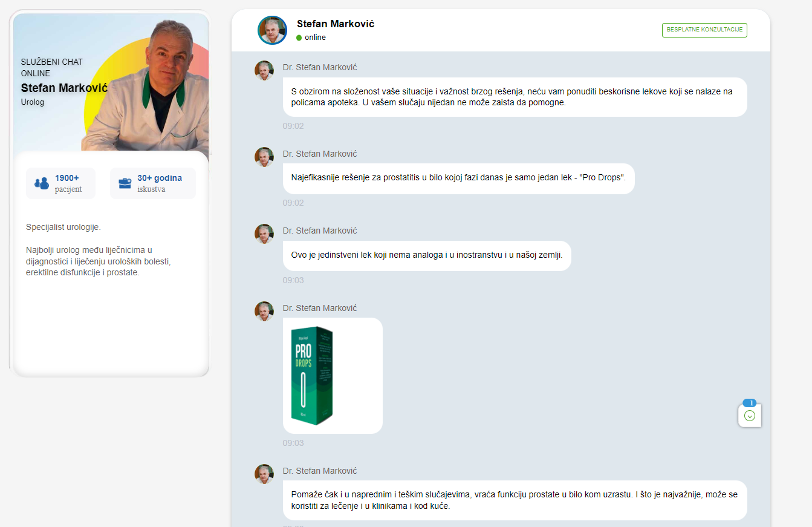Click the message mentioning "Pro Drops" lek
812x527 pixels.
click(x=459, y=179)
